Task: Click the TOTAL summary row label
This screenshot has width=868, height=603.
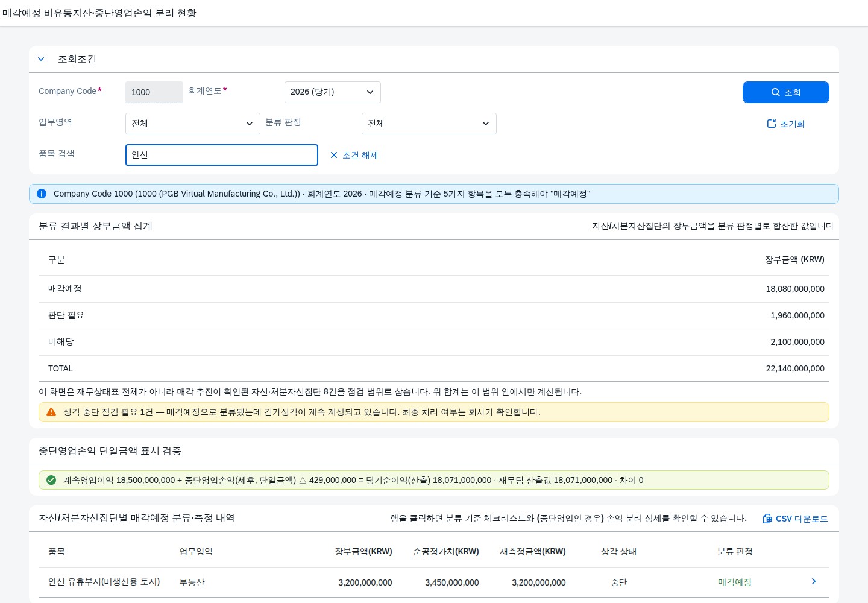Action: pyautogui.click(x=60, y=368)
